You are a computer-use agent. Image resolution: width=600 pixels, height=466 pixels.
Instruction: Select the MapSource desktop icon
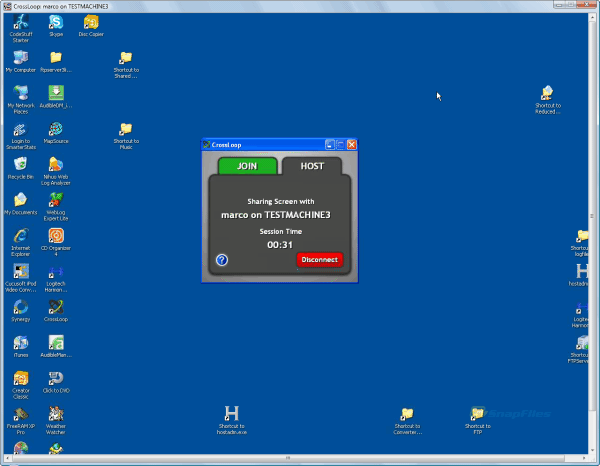pos(56,130)
